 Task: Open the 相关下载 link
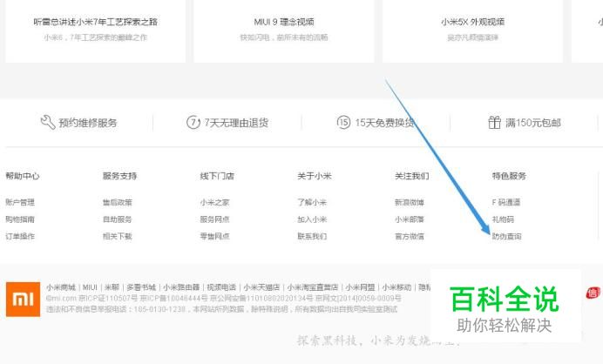tap(118, 236)
